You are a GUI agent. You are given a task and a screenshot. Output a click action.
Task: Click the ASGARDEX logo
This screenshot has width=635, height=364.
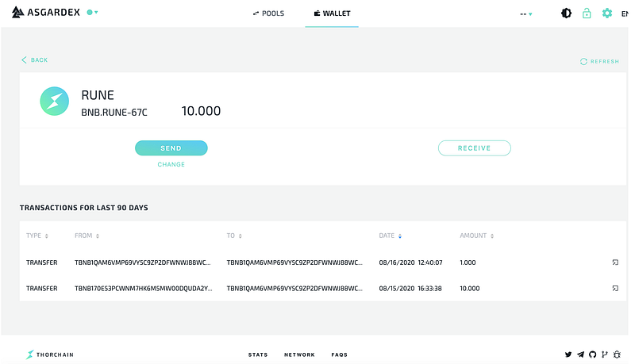[x=46, y=13]
